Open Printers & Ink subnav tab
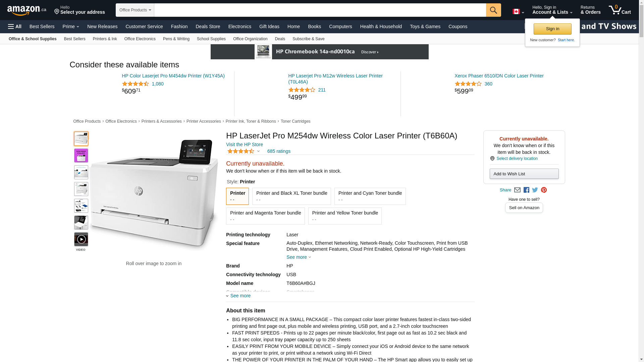The image size is (644, 362). (x=105, y=39)
